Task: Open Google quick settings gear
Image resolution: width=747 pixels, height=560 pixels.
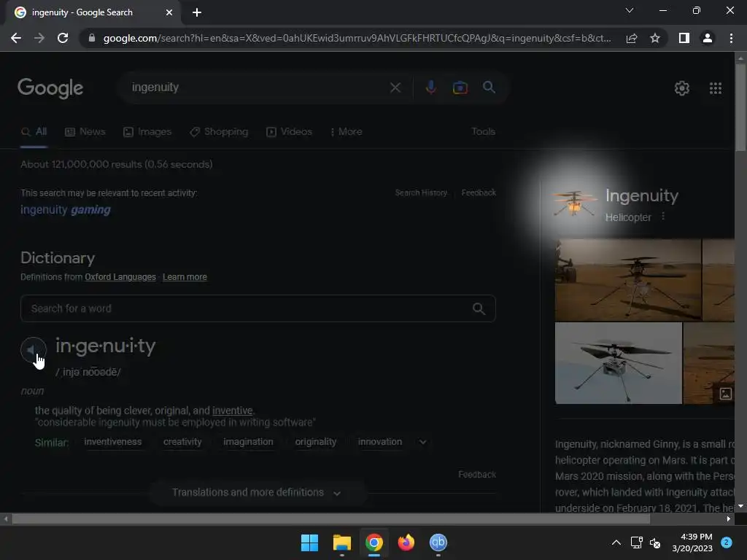Action: [x=682, y=88]
